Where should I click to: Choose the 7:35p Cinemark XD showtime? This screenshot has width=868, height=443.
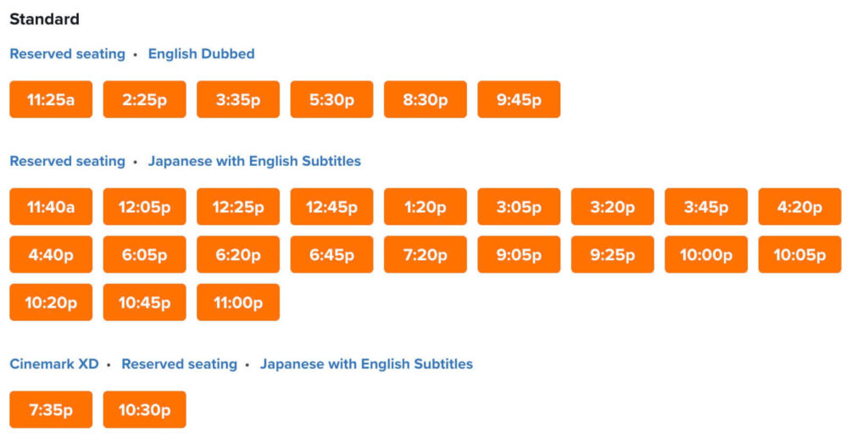coord(51,410)
